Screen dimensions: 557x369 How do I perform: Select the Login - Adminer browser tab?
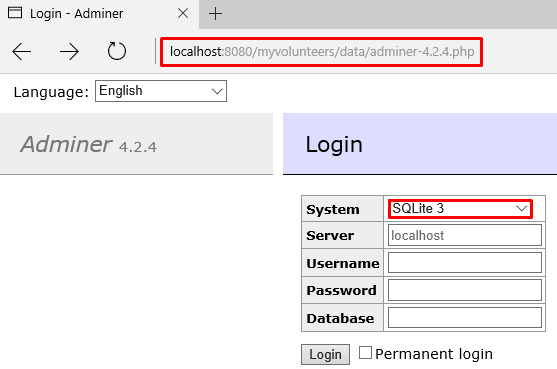pyautogui.click(x=99, y=14)
